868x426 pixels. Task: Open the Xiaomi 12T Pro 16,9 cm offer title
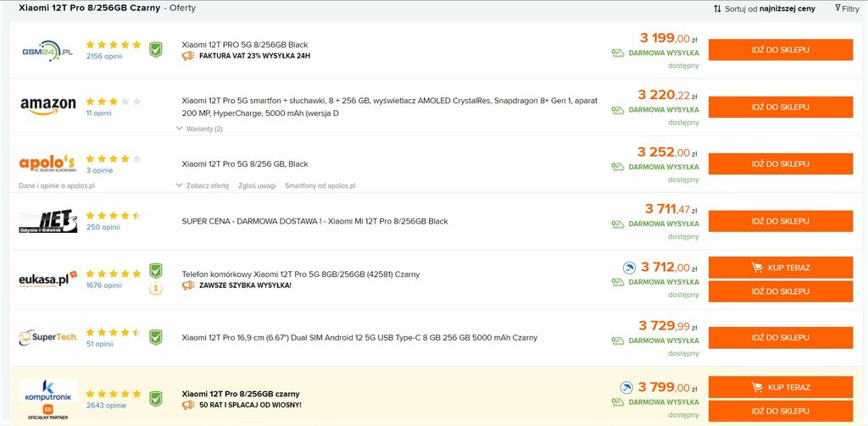click(359, 337)
